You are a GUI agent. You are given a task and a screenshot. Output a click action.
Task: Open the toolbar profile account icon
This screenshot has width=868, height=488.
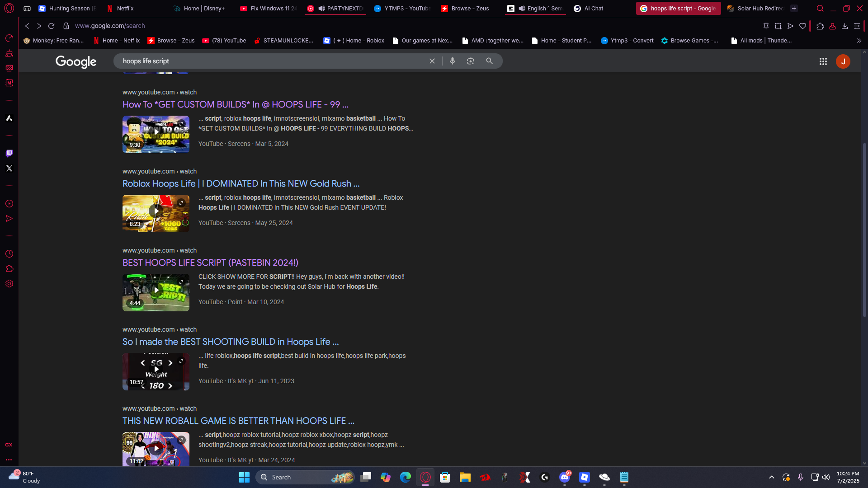coord(832,26)
